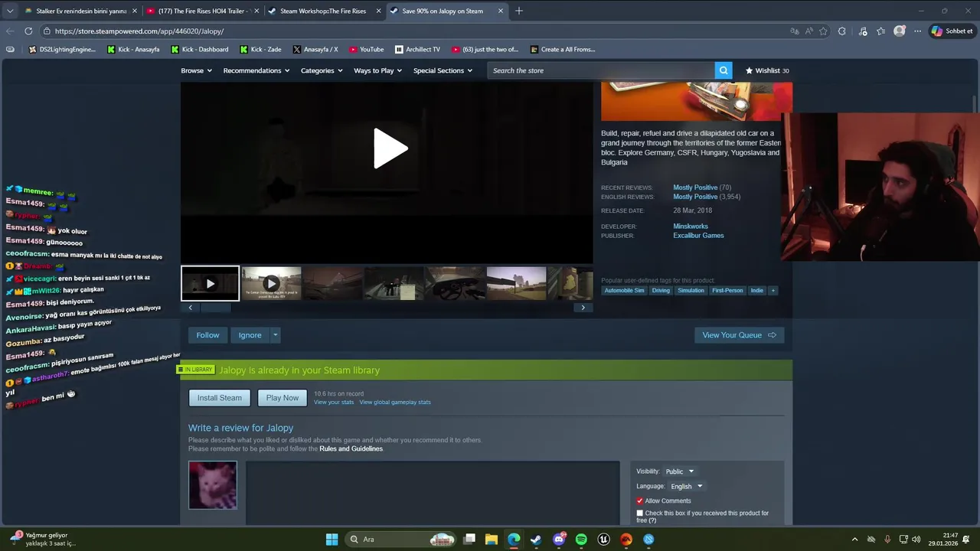Open the EA app from the taskbar

[x=626, y=540]
